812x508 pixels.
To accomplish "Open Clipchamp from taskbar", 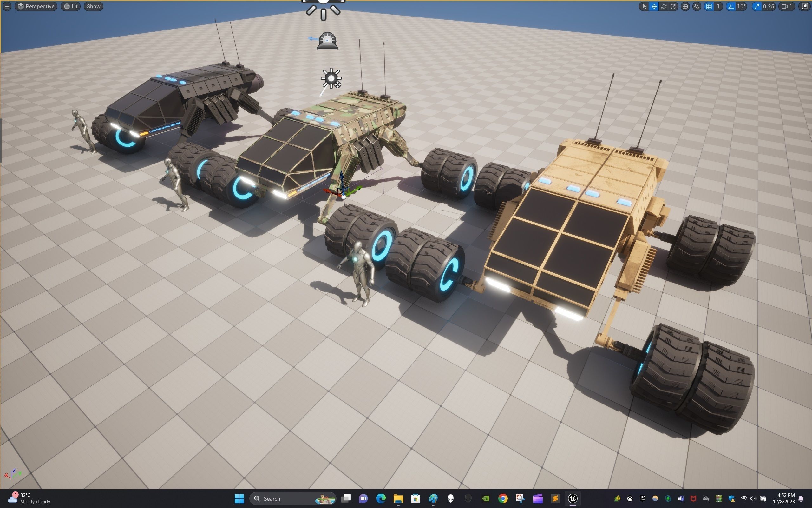I will pos(538,498).
